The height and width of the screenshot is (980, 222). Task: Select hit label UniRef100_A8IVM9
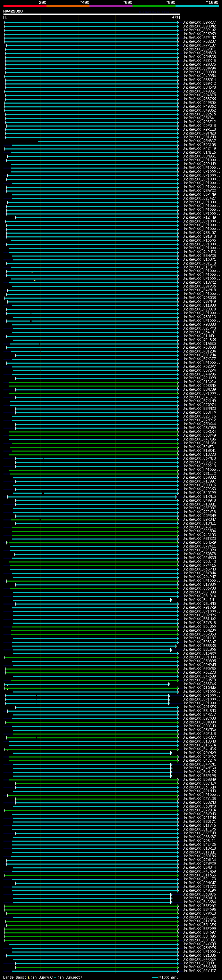199,137
